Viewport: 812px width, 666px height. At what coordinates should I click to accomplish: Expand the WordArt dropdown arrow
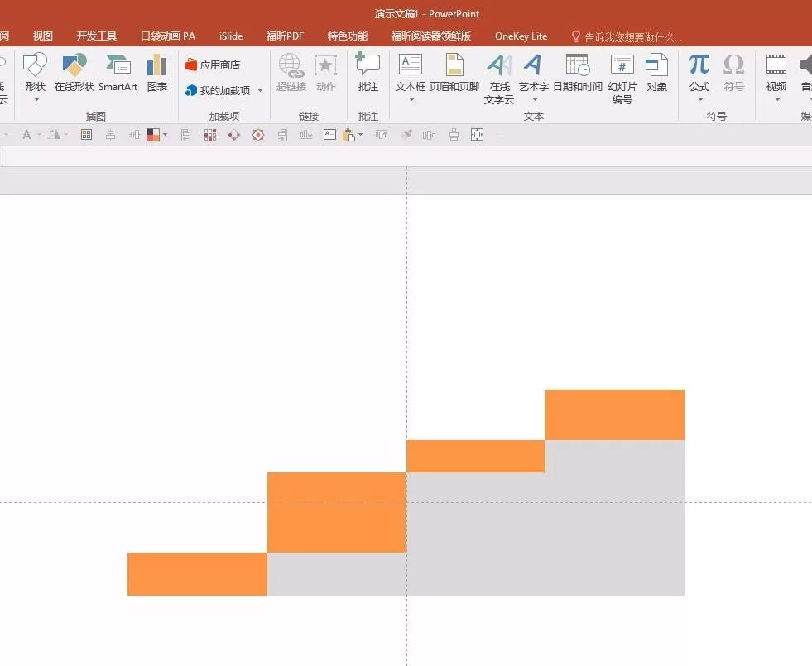(535, 99)
